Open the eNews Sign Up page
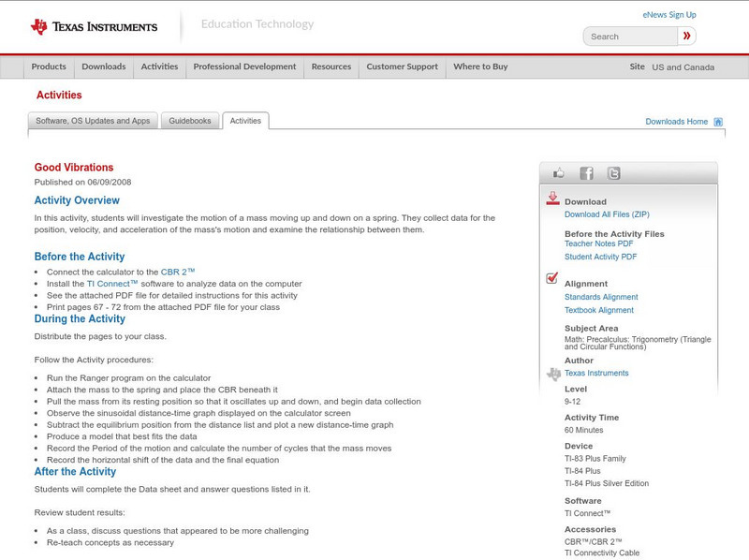Image resolution: width=749 pixels, height=560 pixels. (669, 14)
